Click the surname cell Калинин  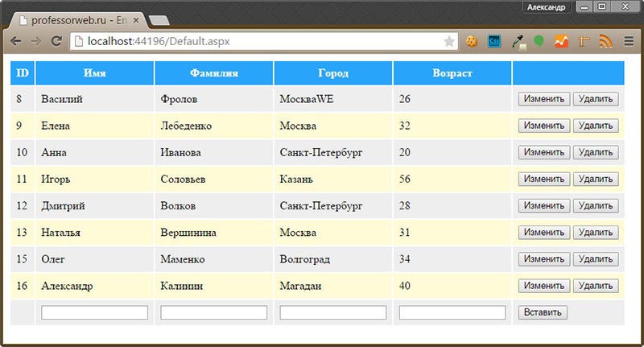tap(214, 286)
